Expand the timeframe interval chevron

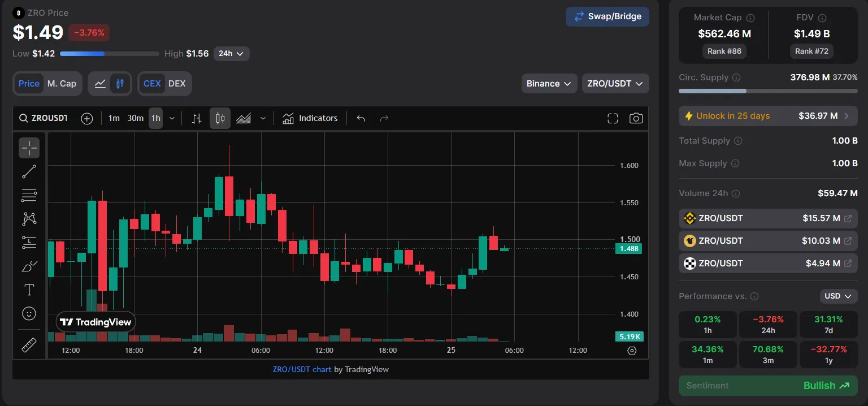tap(172, 118)
